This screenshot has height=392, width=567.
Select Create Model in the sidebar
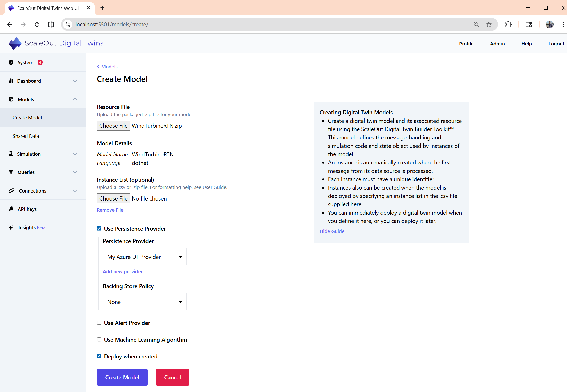43,118
